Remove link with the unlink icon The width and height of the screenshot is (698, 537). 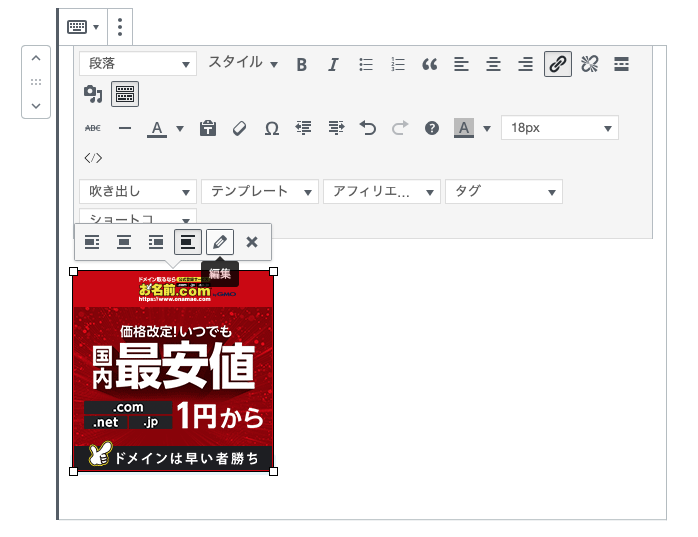coord(590,65)
